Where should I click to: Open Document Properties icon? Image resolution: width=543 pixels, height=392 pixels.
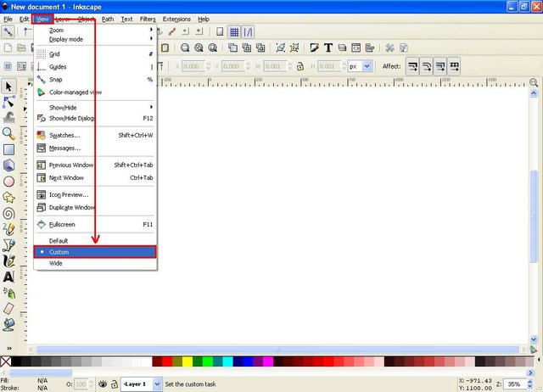tap(404, 48)
